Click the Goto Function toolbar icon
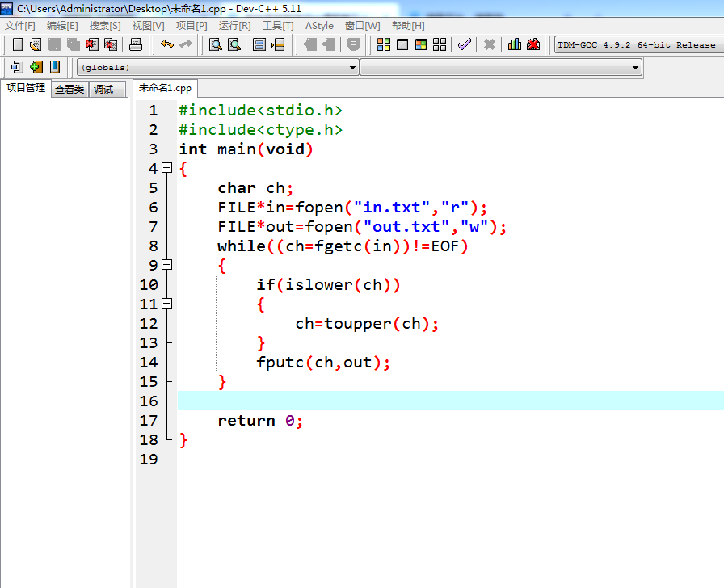This screenshot has width=724, height=588. pos(259,44)
